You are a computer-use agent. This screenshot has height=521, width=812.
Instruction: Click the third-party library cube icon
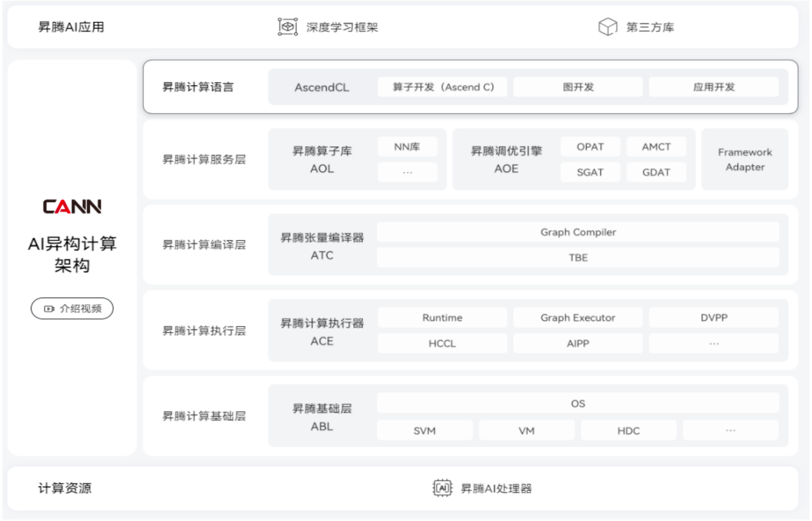point(606,27)
